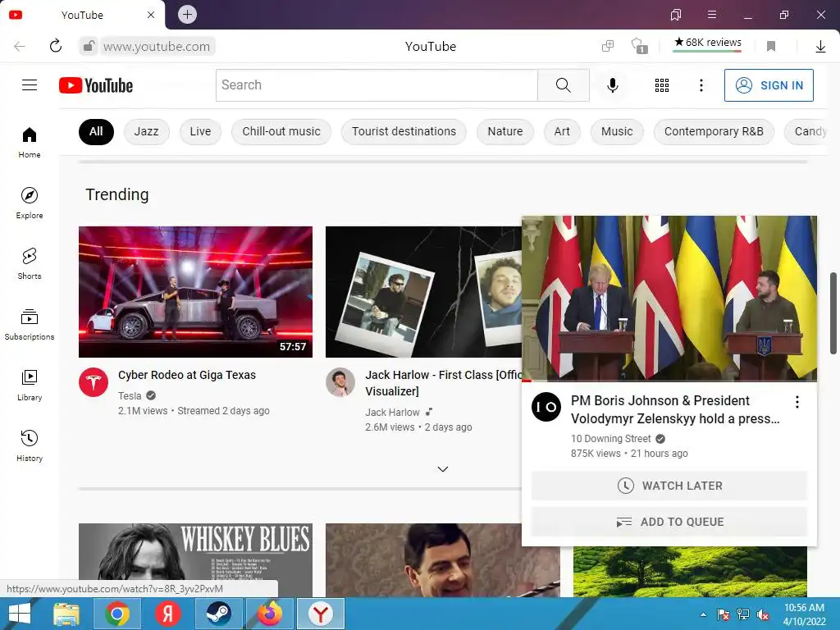Open Subscriptions in sidebar

click(x=30, y=325)
